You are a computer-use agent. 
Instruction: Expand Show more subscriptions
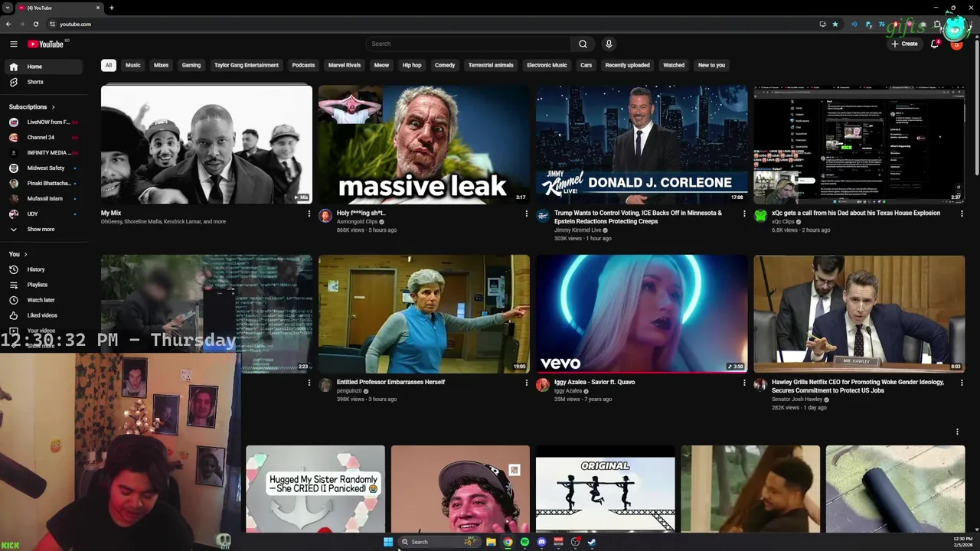42,230
